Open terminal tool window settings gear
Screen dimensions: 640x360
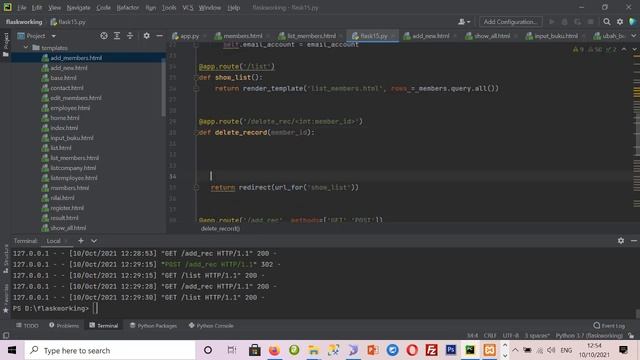coord(621,241)
